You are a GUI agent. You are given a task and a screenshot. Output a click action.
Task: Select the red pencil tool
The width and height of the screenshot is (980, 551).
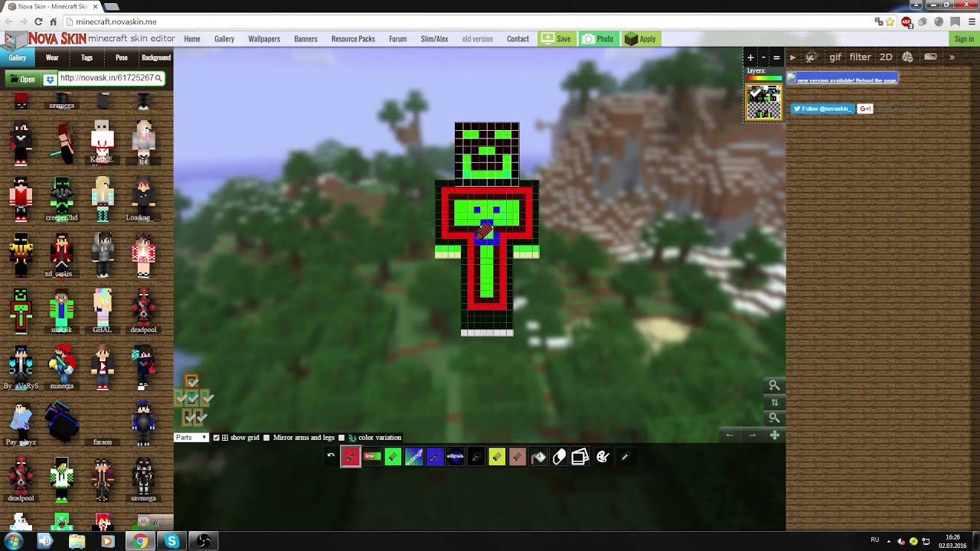click(351, 457)
